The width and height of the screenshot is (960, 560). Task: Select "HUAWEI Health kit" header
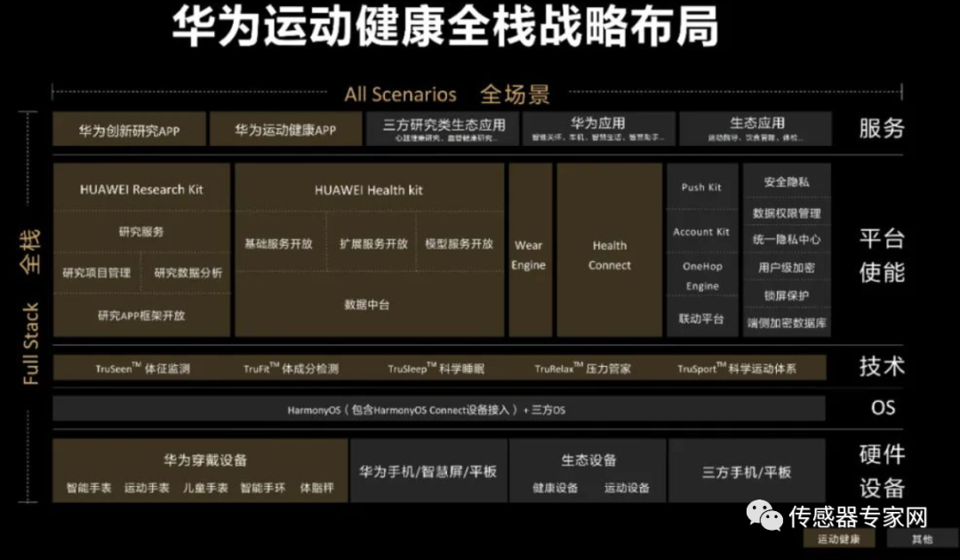369,189
